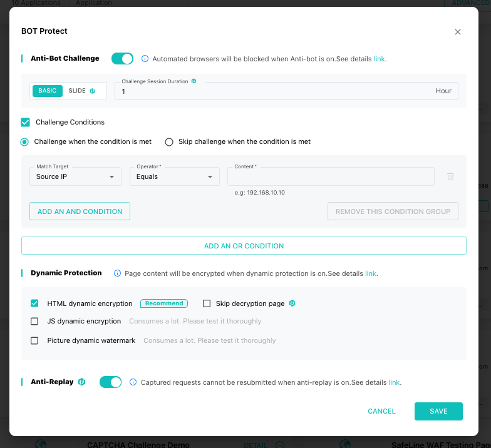Click the pro badge icon next to SLIDE
The image size is (491, 448).
pyautogui.click(x=93, y=91)
